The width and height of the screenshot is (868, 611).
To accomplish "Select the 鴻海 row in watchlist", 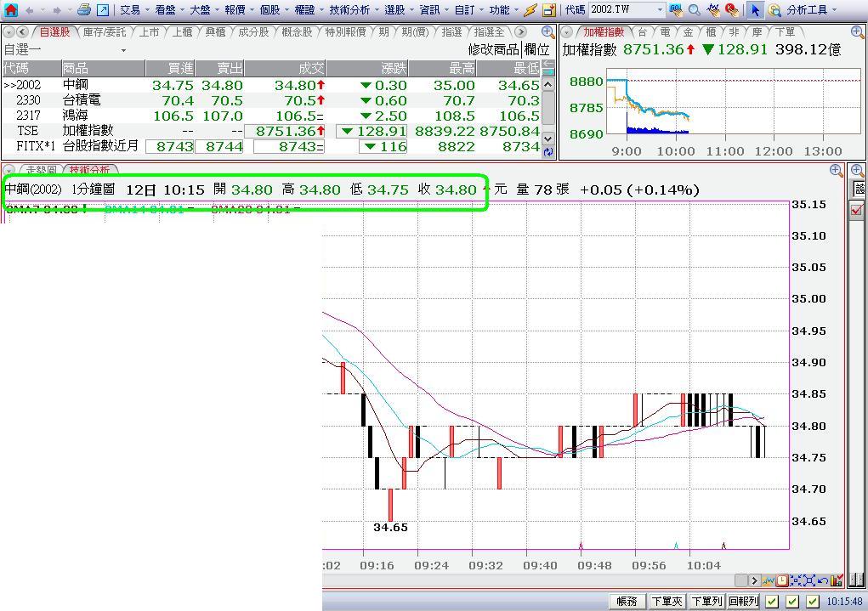I will click(x=271, y=116).
